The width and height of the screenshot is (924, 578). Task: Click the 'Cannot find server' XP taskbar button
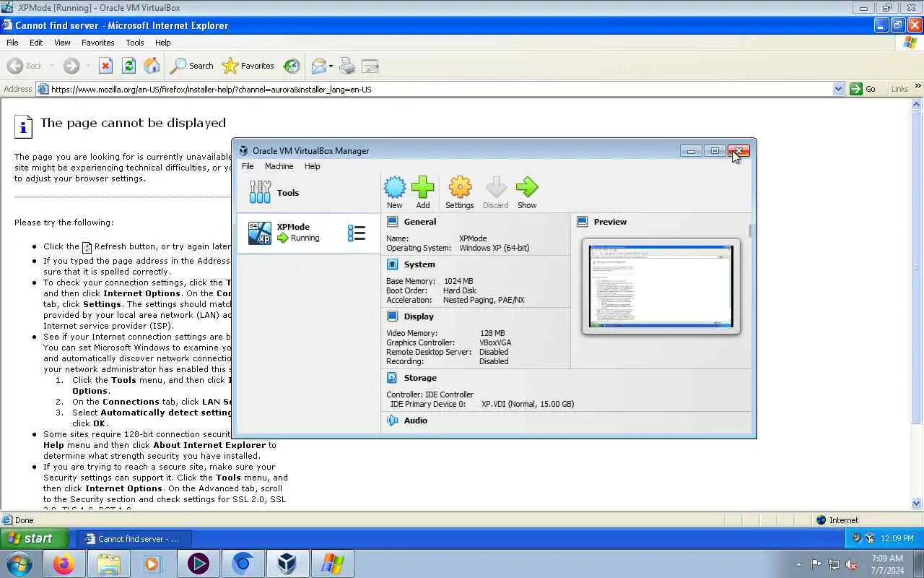point(134,538)
